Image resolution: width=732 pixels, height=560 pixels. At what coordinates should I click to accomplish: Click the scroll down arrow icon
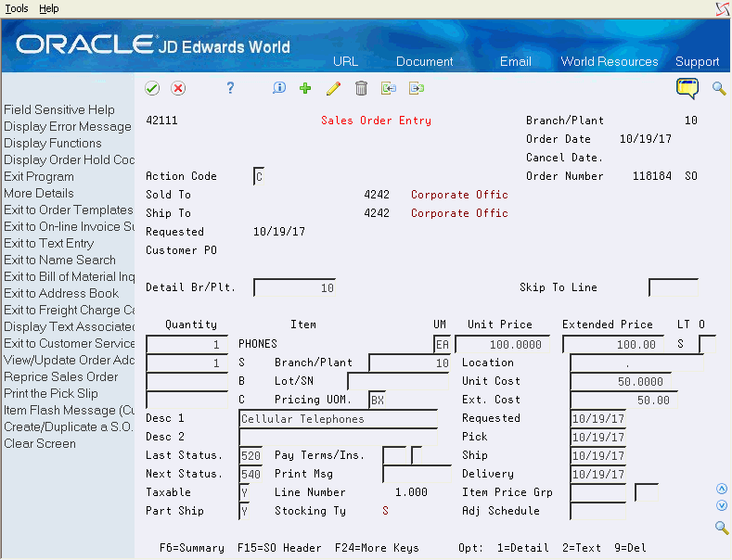[x=722, y=505]
